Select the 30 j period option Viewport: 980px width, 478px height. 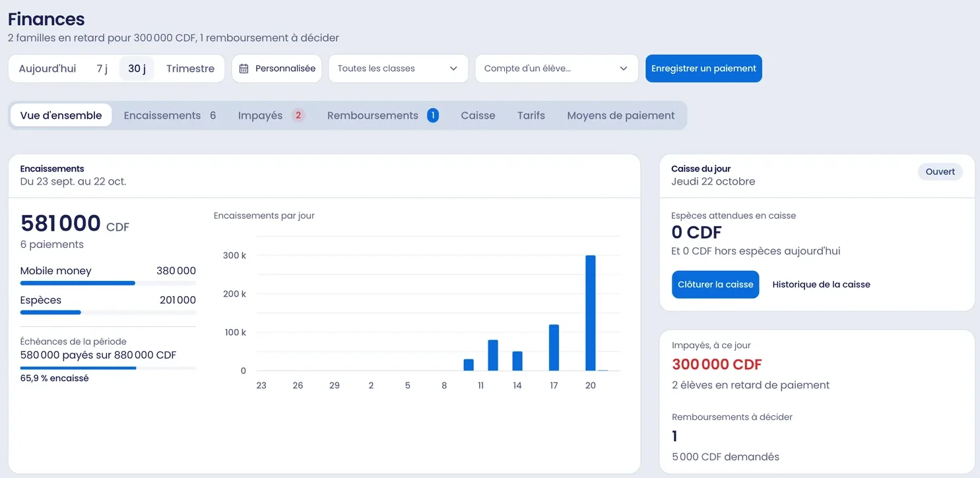[x=137, y=69]
